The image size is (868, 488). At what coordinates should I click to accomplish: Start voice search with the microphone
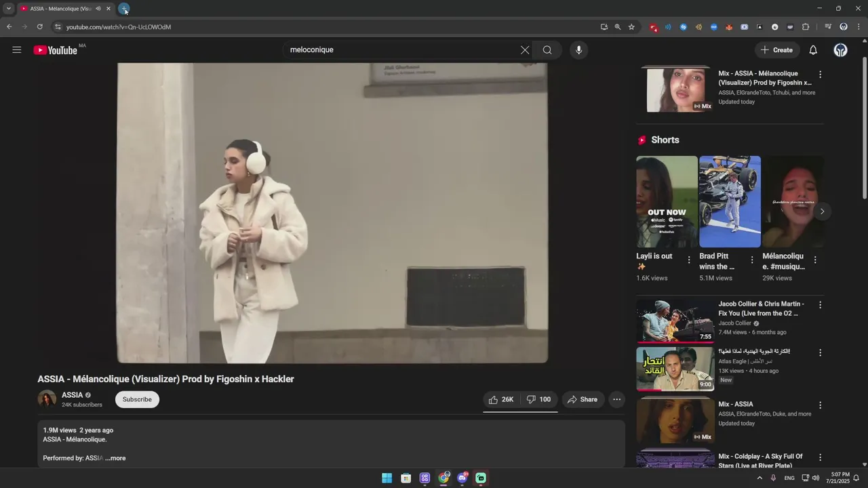pyautogui.click(x=578, y=50)
